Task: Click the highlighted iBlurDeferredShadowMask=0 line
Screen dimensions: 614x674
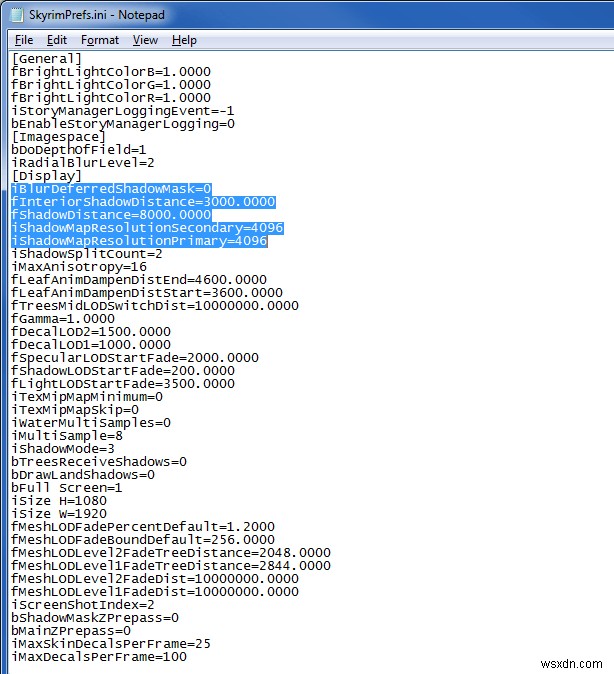Action: coord(111,189)
